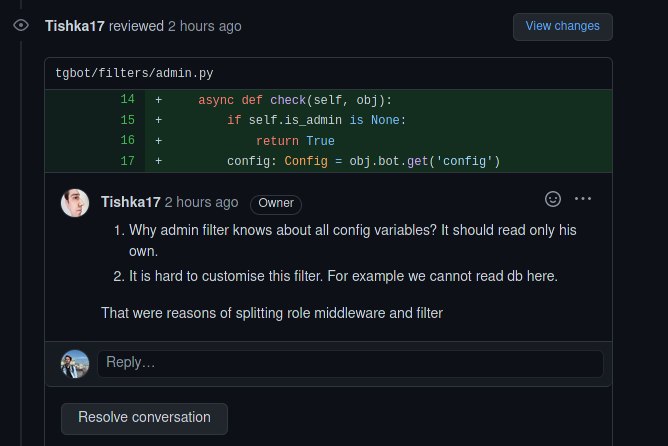Click the Owner badge on the comment
This screenshot has width=668, height=446.
click(276, 204)
